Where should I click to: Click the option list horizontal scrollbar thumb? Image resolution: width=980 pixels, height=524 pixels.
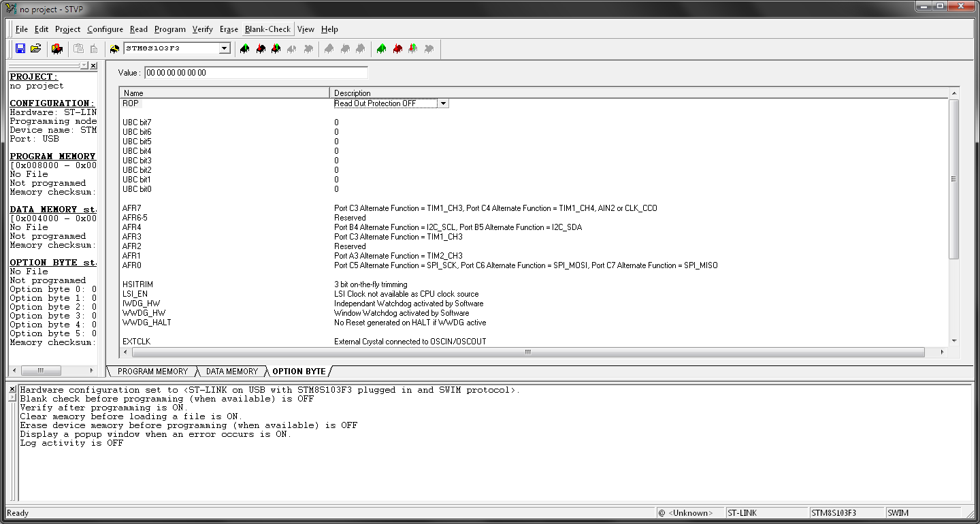click(x=527, y=353)
